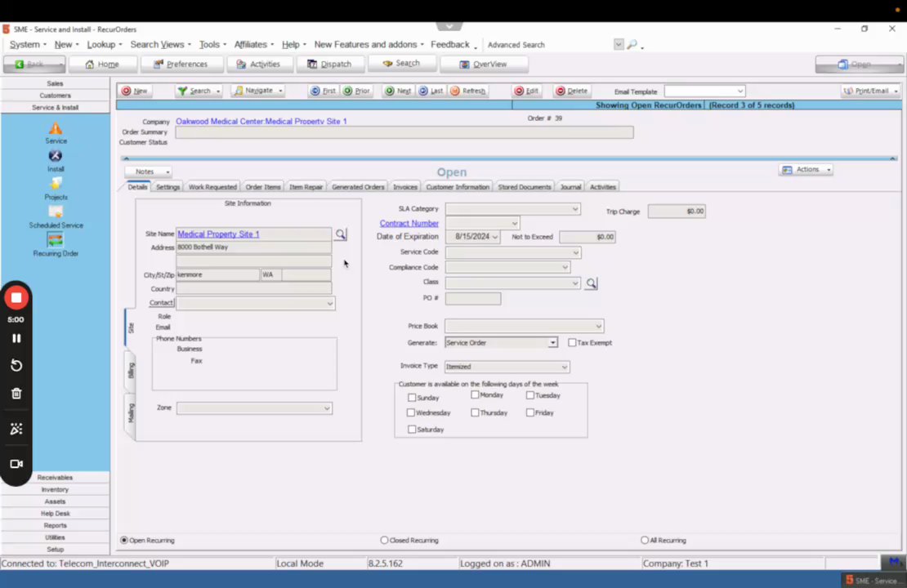This screenshot has width=907, height=588.
Task: Switch to the Generated Orders tab
Action: tap(358, 187)
